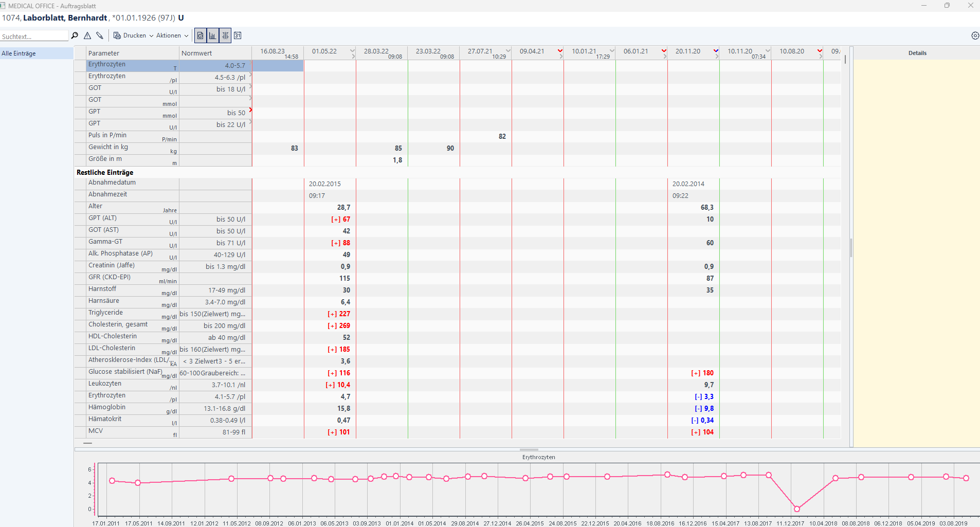
Task: Click the Abnahmezeit 09:22 cell
Action: click(693, 195)
